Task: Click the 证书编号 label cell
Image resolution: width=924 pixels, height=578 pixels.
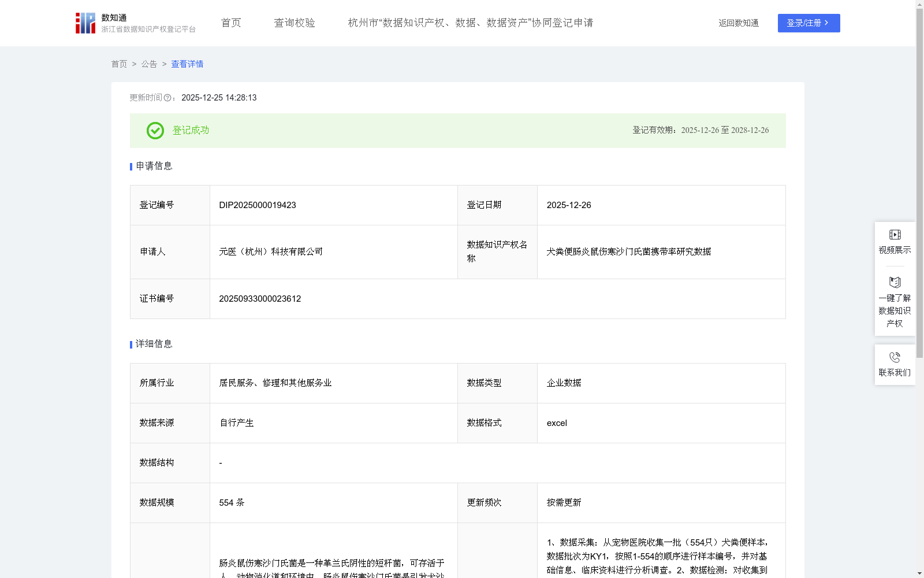Action: coord(170,299)
